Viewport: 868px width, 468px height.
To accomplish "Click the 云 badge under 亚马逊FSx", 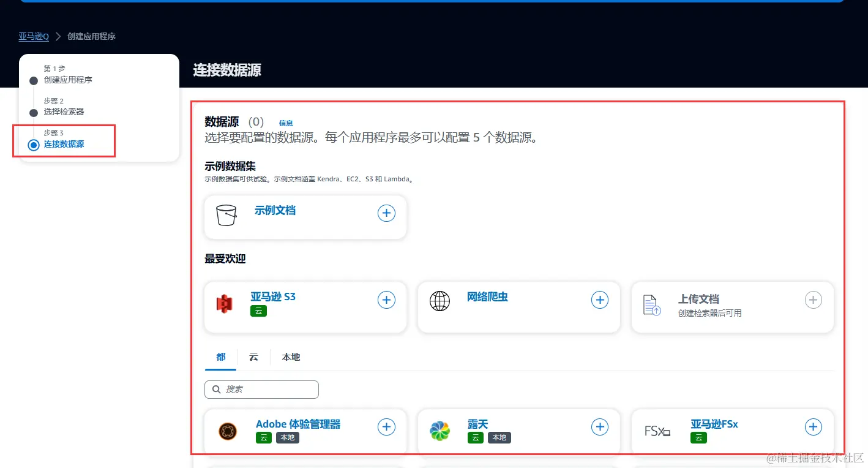I will click(x=698, y=438).
